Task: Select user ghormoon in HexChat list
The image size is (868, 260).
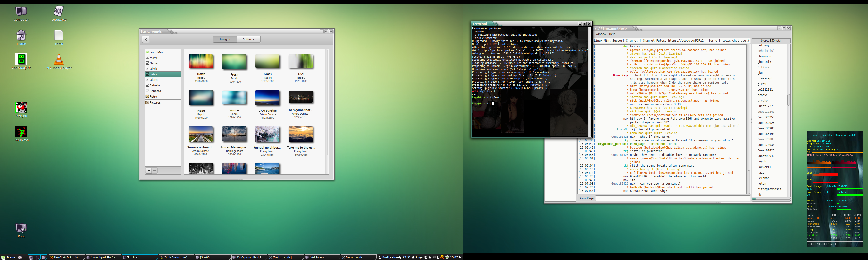Action: click(764, 56)
